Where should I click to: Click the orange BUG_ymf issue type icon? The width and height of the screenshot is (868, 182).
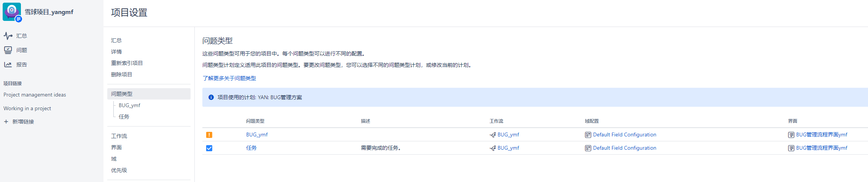pos(209,135)
